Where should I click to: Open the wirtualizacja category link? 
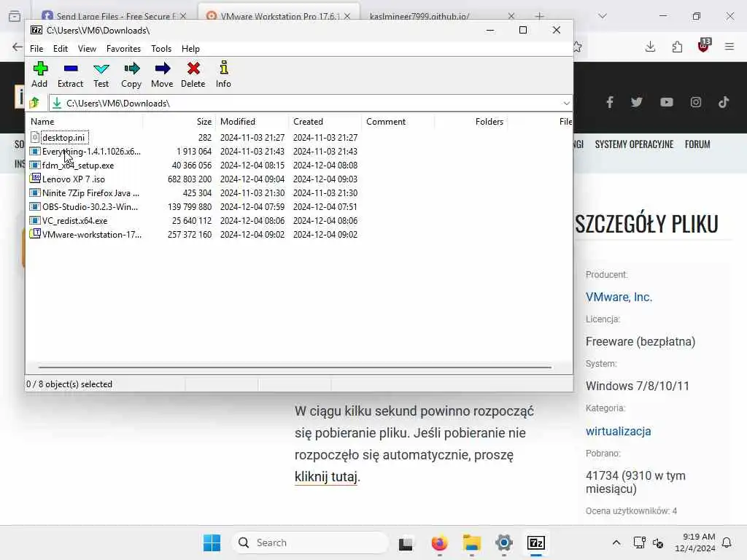[x=618, y=431]
